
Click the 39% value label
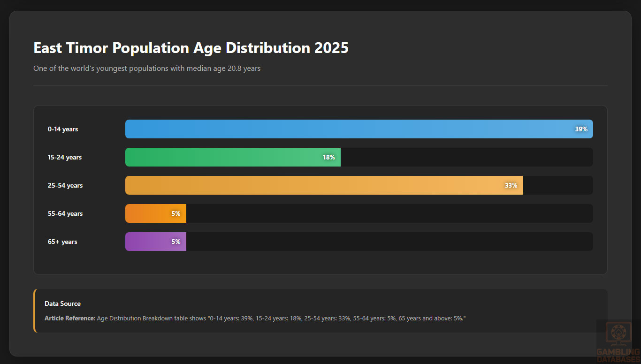click(581, 129)
